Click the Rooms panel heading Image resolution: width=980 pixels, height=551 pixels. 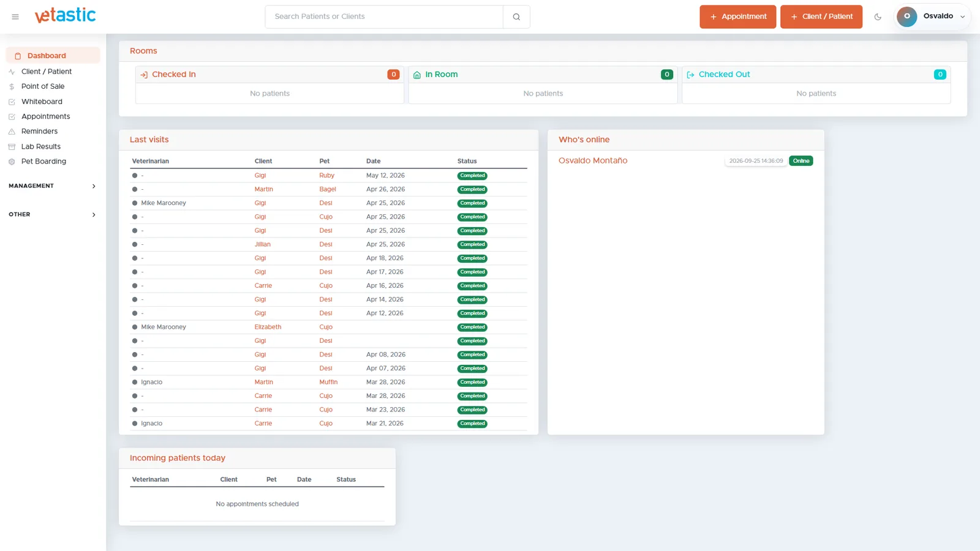coord(143,51)
